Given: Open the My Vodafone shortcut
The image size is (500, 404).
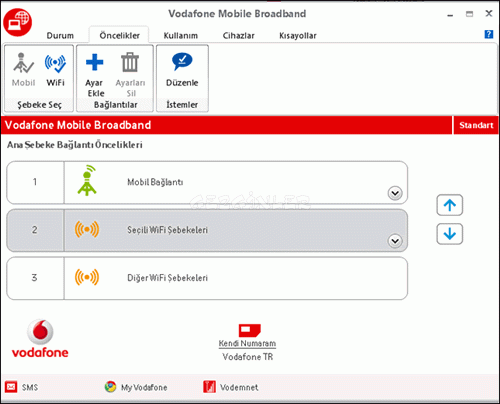Looking at the screenshot, I should pyautogui.click(x=136, y=387).
